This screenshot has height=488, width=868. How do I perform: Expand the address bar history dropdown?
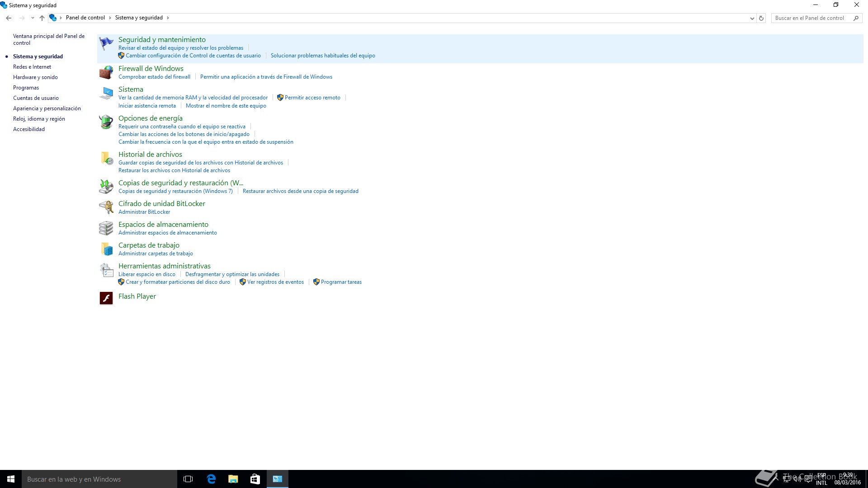point(752,19)
